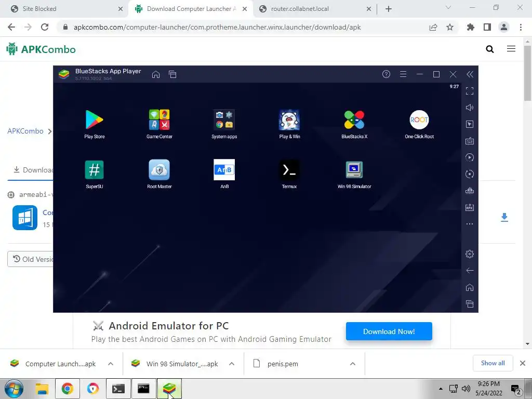The image size is (532, 399).
Task: Show more sidebar tools via three dots
Action: 470,224
